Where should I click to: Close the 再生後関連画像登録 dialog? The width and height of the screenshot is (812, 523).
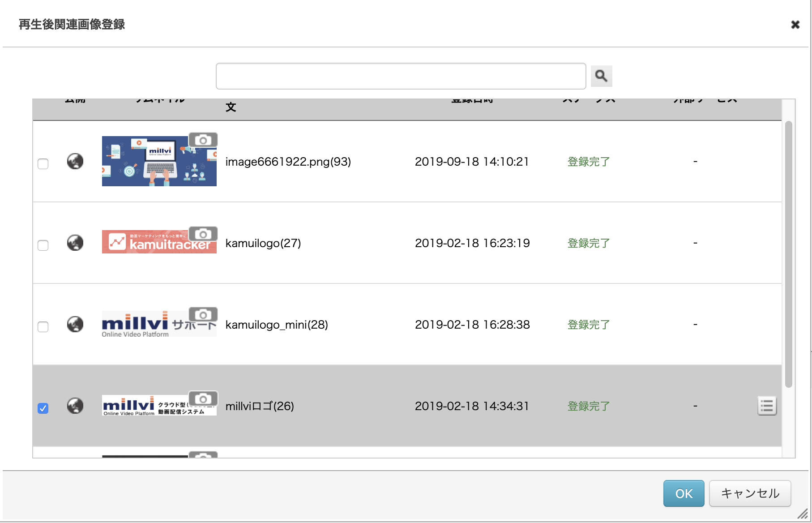point(795,25)
